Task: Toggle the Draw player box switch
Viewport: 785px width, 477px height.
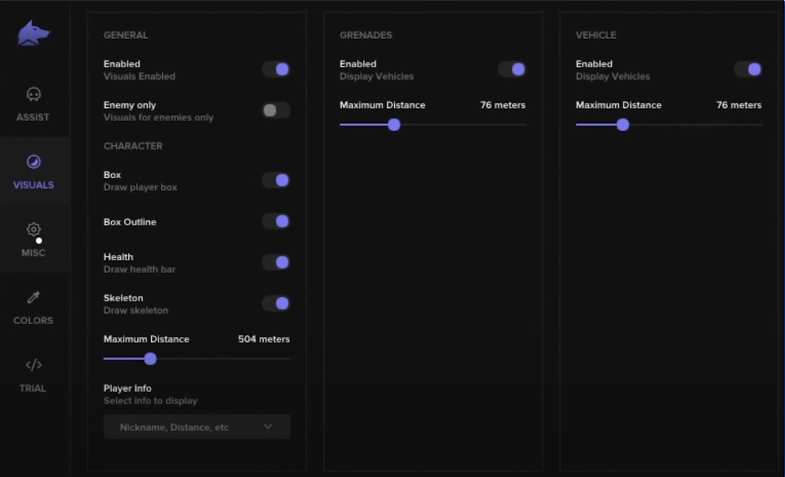Action: tap(276, 181)
